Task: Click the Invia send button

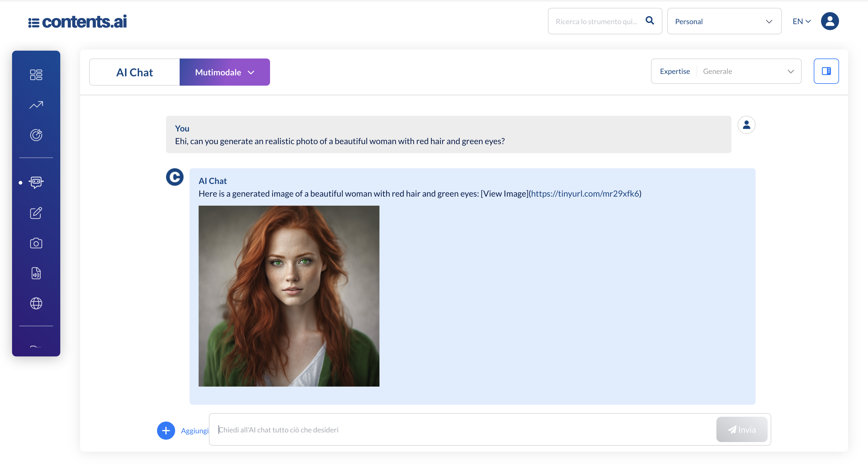Action: [742, 429]
